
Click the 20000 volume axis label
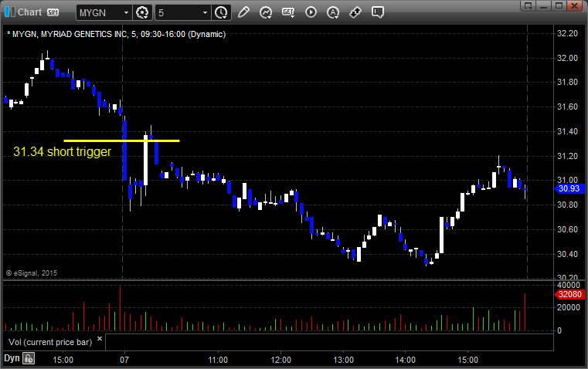(x=569, y=307)
